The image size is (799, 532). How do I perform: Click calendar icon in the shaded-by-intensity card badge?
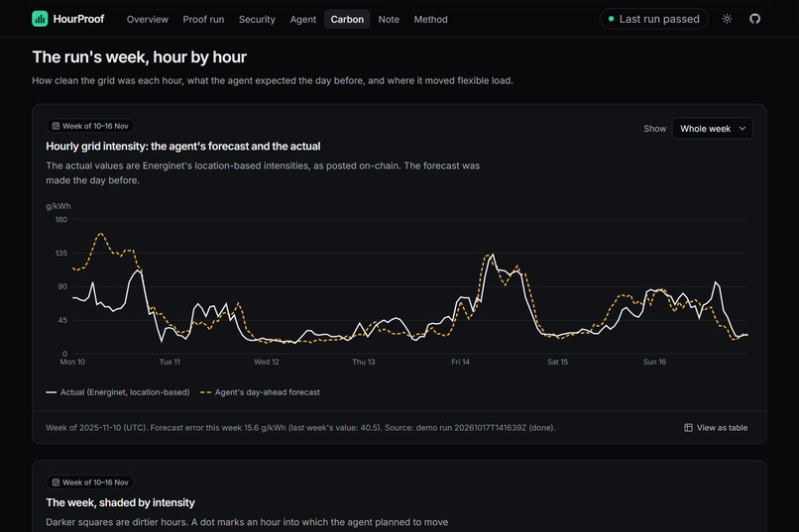tap(57, 482)
